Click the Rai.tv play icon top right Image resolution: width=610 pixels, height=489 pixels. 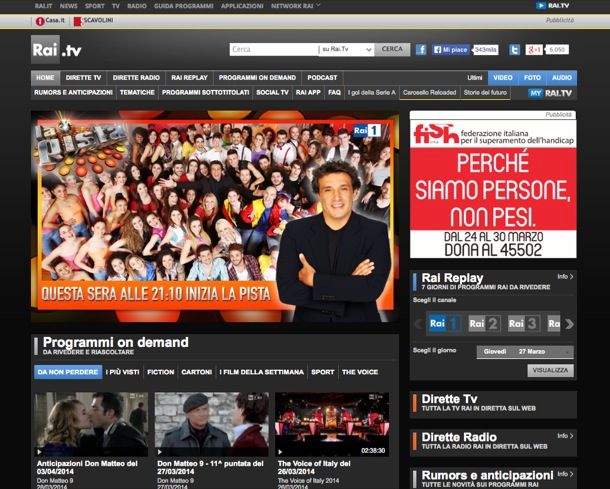tap(541, 5)
